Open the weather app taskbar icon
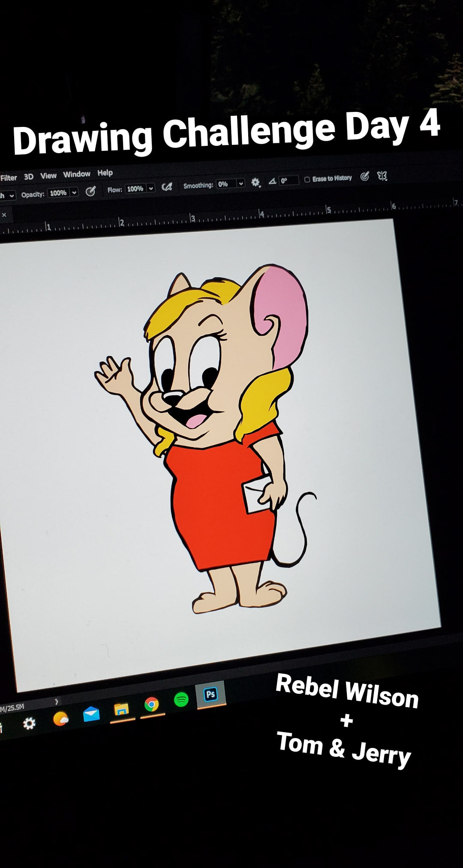This screenshot has width=463, height=868. (x=61, y=719)
